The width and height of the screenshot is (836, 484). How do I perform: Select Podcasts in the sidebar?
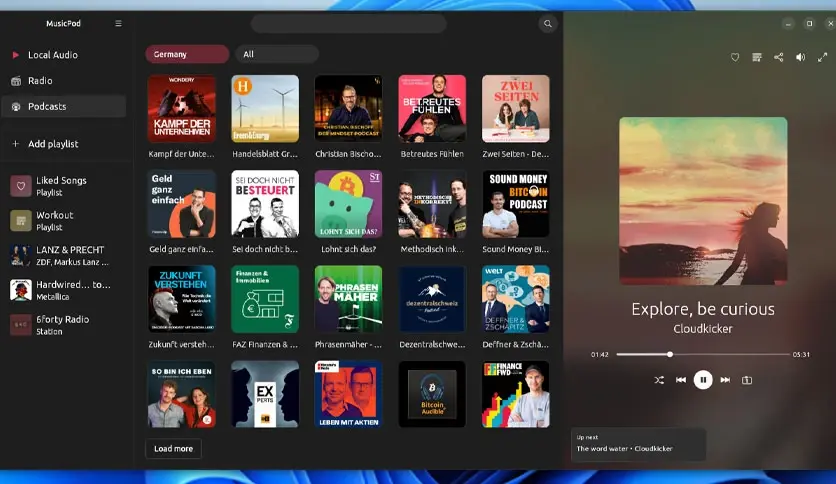click(x=64, y=106)
